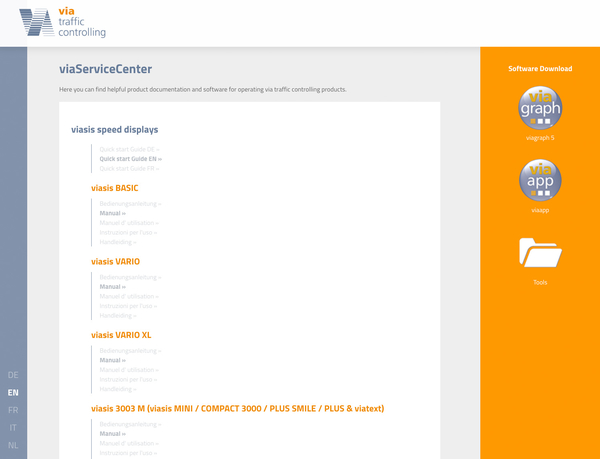This screenshot has height=459, width=600.
Task: Open Quick start Guide FR
Action: pyautogui.click(x=129, y=168)
